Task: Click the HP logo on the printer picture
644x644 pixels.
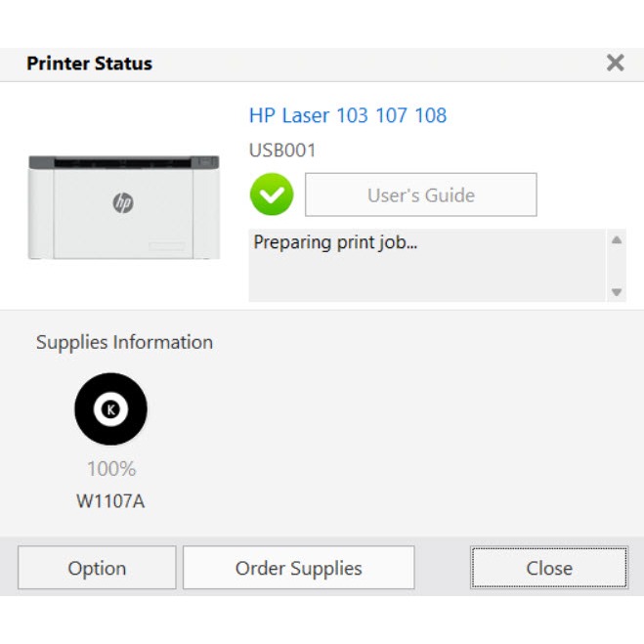Action: 123,202
